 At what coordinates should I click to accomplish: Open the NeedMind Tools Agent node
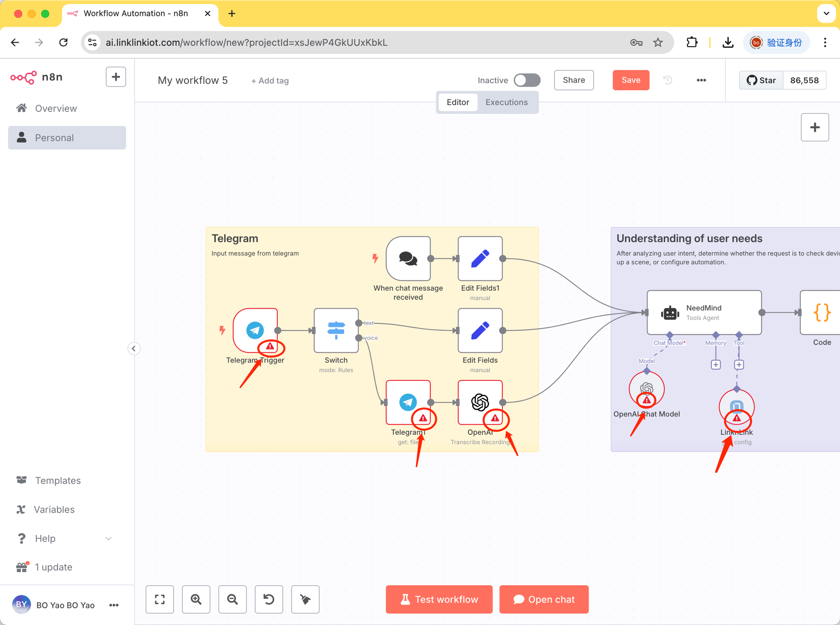(x=704, y=313)
